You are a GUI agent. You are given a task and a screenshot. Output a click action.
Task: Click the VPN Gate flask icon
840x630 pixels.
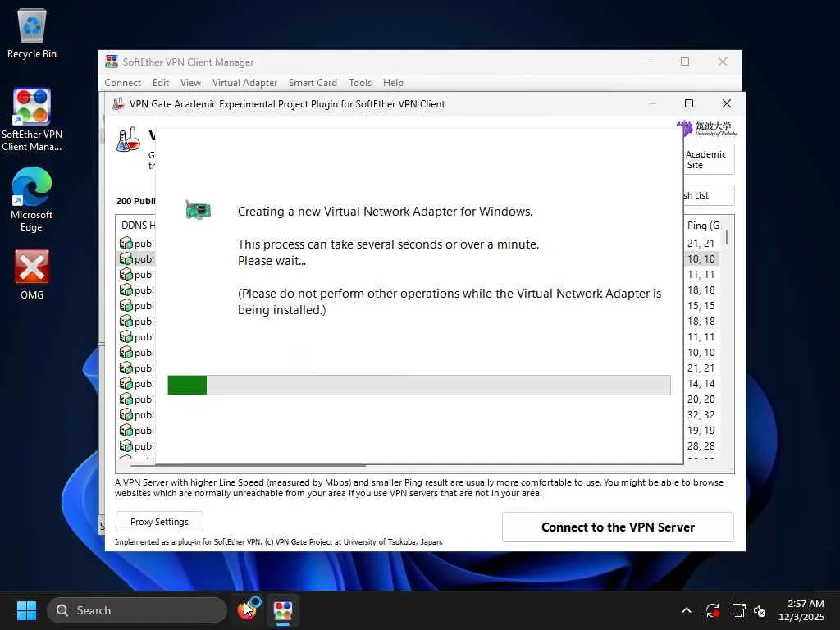click(129, 139)
